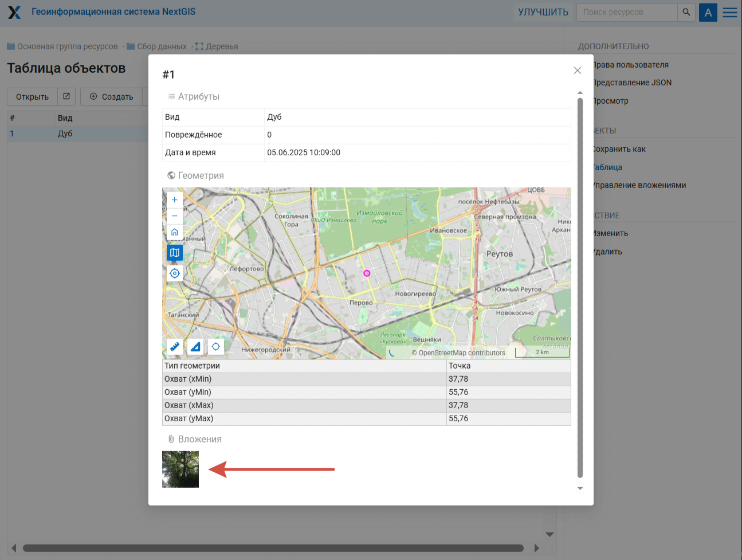The width and height of the screenshot is (742, 560).
Task: Open Управление вложениями in sidebar
Action: [639, 185]
